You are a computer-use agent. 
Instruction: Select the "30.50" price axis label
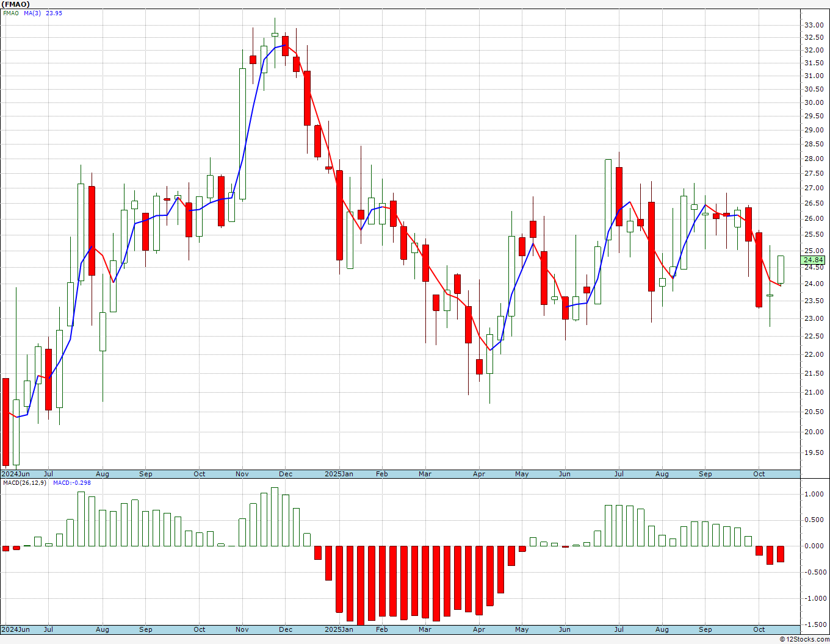(x=814, y=89)
